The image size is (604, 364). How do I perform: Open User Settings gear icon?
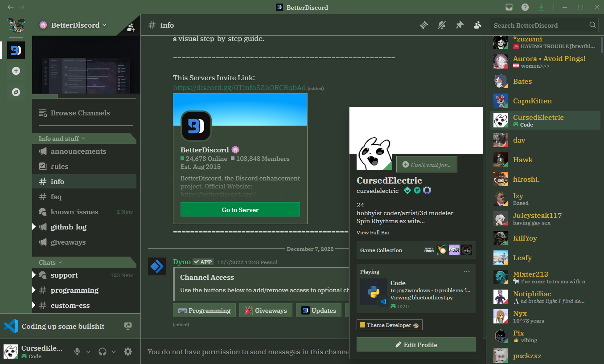(128, 352)
